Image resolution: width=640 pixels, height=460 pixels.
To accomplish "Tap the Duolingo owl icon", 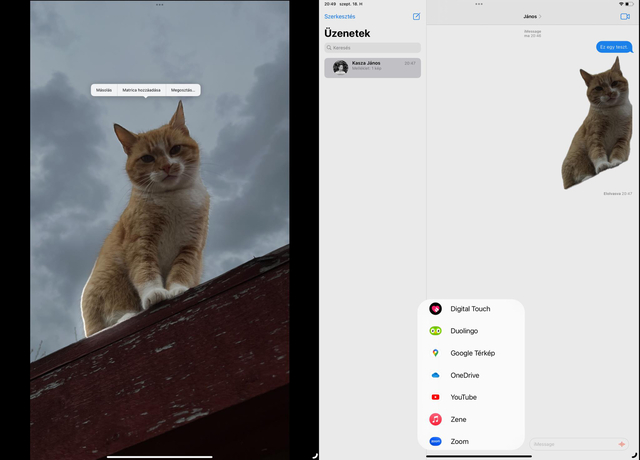I will click(x=436, y=331).
